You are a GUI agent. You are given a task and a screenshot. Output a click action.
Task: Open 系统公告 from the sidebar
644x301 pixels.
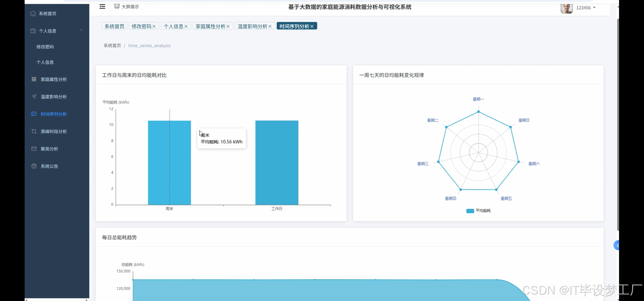point(50,166)
